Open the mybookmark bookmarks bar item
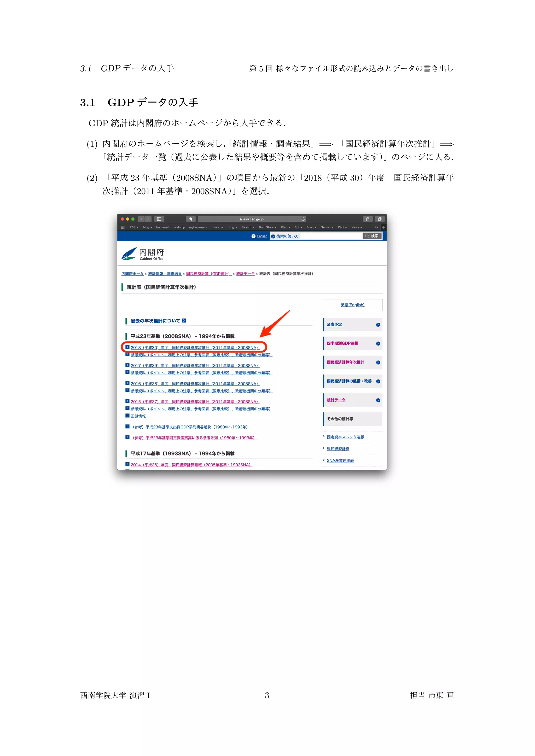Viewport: 535px width, 756px height. pos(198,227)
